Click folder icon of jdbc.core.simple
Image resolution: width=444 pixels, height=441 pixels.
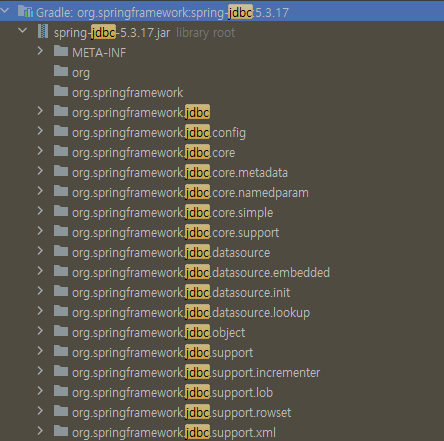click(x=61, y=211)
